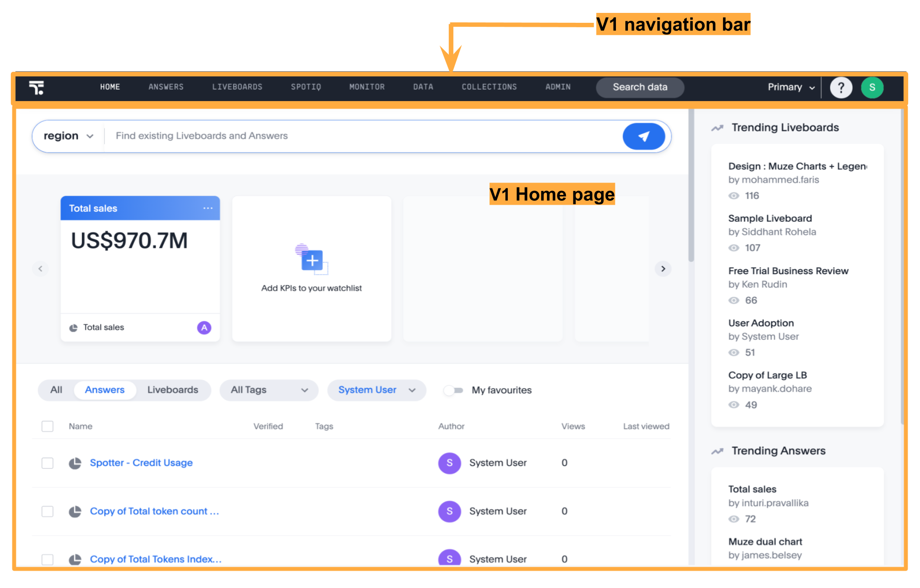Open the Spotter - Credit Usage answer
920x588 pixels.
(x=141, y=463)
